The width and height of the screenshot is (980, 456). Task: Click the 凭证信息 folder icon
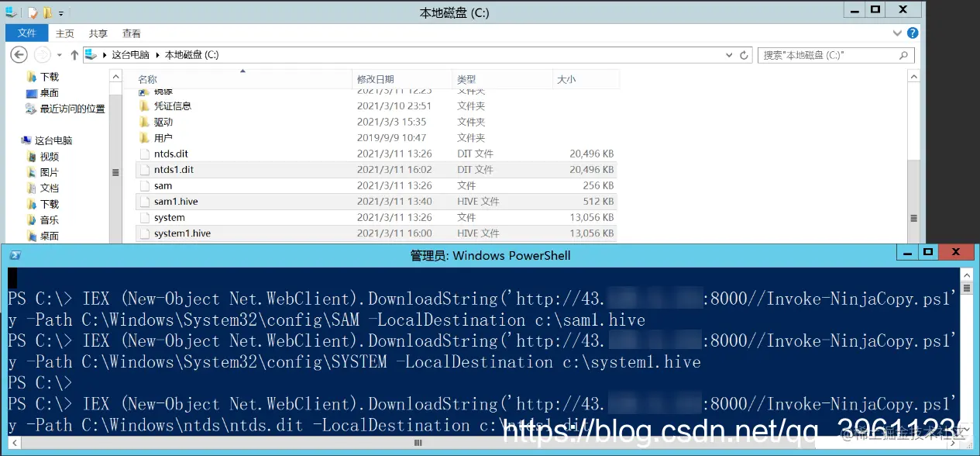pyautogui.click(x=144, y=105)
